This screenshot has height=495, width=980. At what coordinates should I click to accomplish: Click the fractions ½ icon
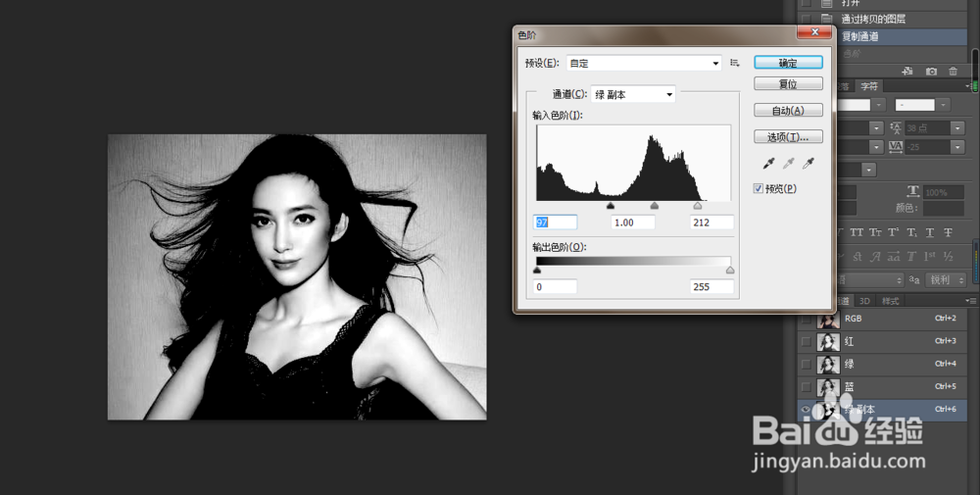tap(948, 256)
